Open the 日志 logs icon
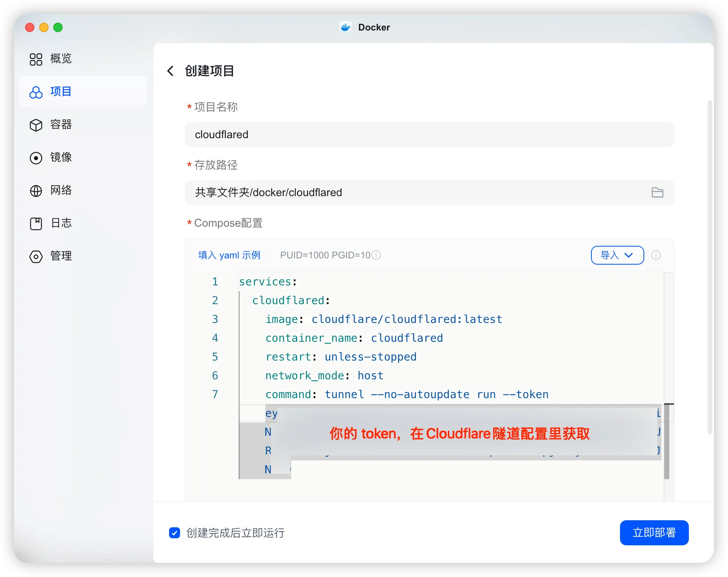This screenshot has height=577, width=728. click(x=36, y=224)
